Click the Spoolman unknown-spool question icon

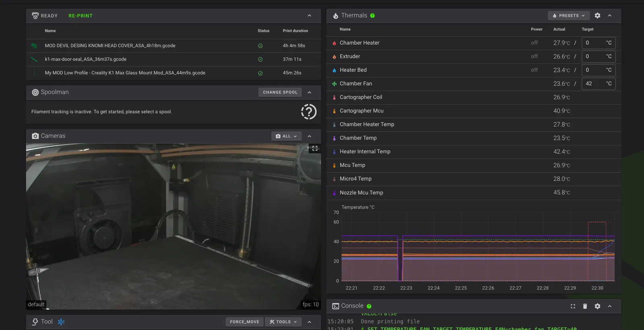point(309,112)
